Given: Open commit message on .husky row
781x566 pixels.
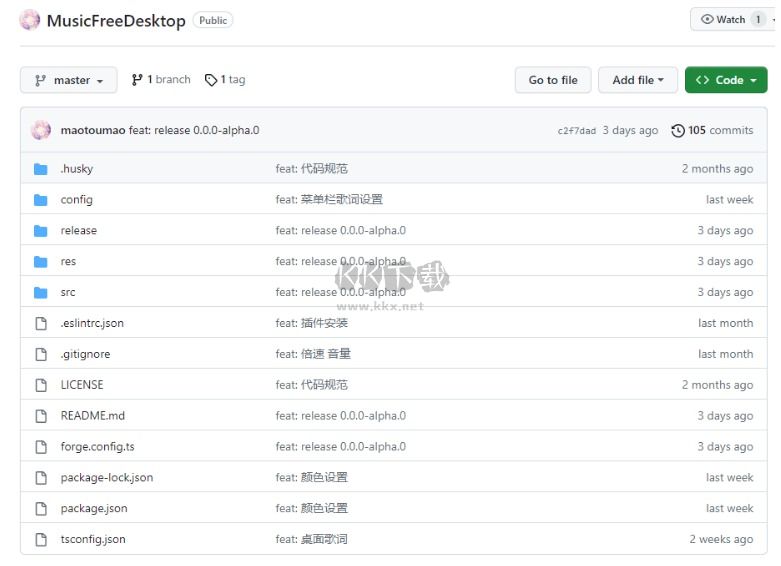Looking at the screenshot, I should pos(312,169).
